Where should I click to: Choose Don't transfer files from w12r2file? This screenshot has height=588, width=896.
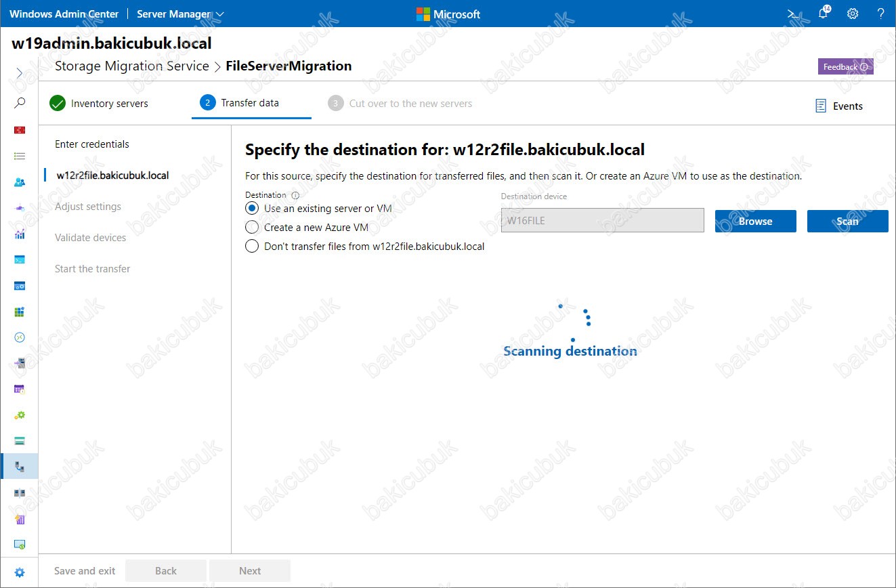(x=252, y=247)
